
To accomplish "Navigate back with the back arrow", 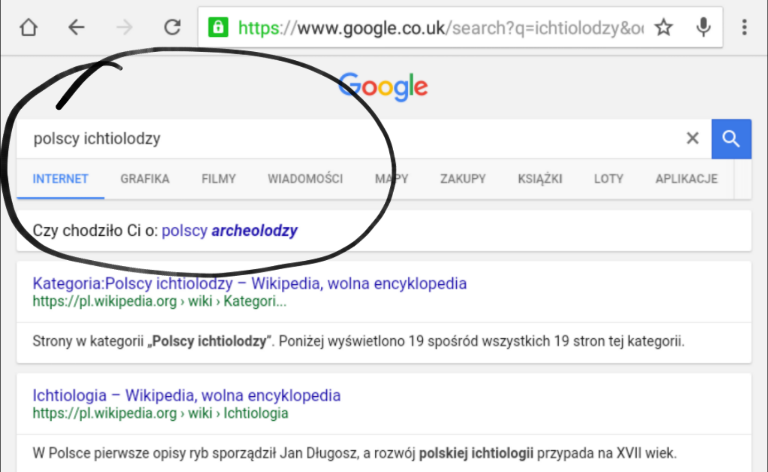I will click(76, 27).
